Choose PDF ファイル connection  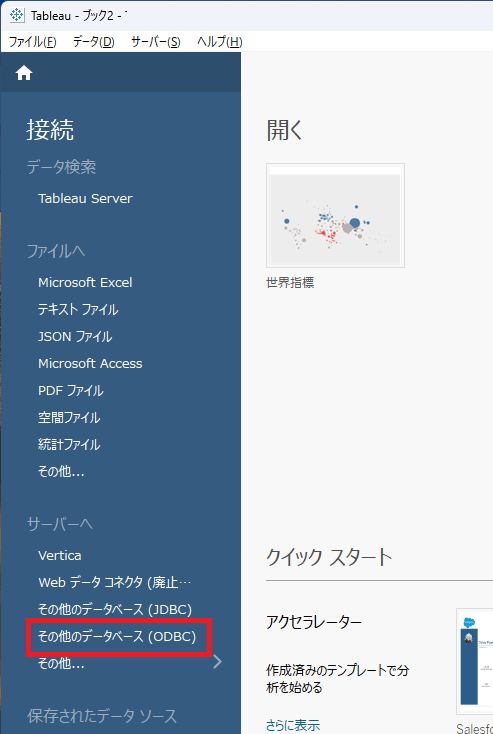(x=71, y=390)
